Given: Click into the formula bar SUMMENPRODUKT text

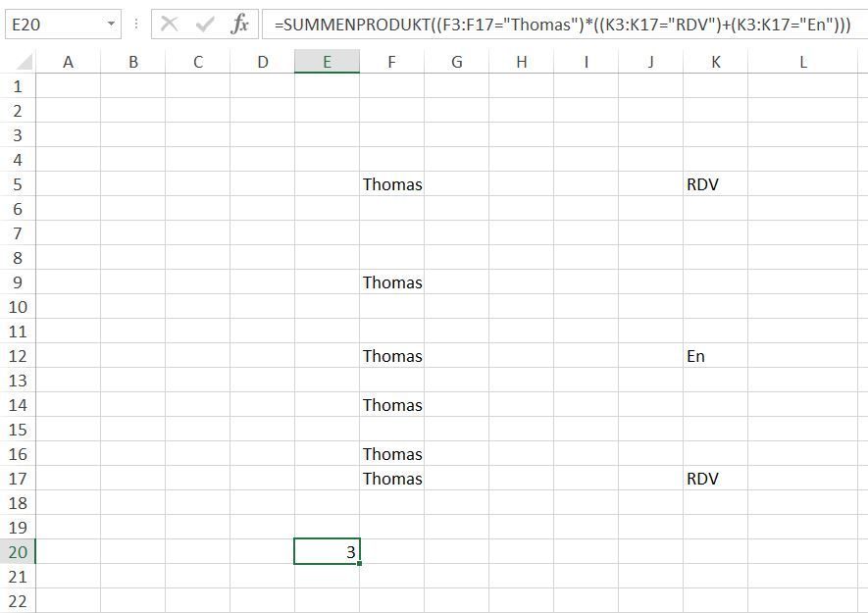Looking at the screenshot, I should tap(562, 25).
